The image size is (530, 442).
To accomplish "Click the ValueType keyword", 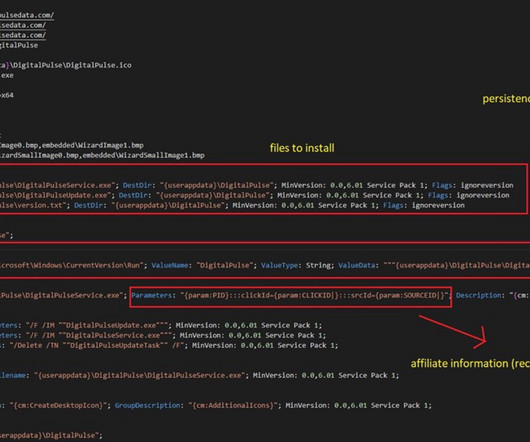I will coord(280,265).
